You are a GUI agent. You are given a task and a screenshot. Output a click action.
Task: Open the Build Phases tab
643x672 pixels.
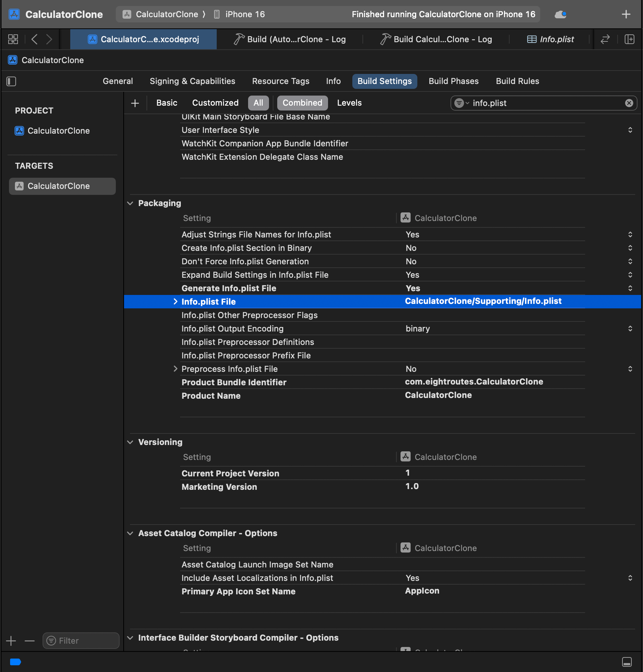click(x=454, y=81)
